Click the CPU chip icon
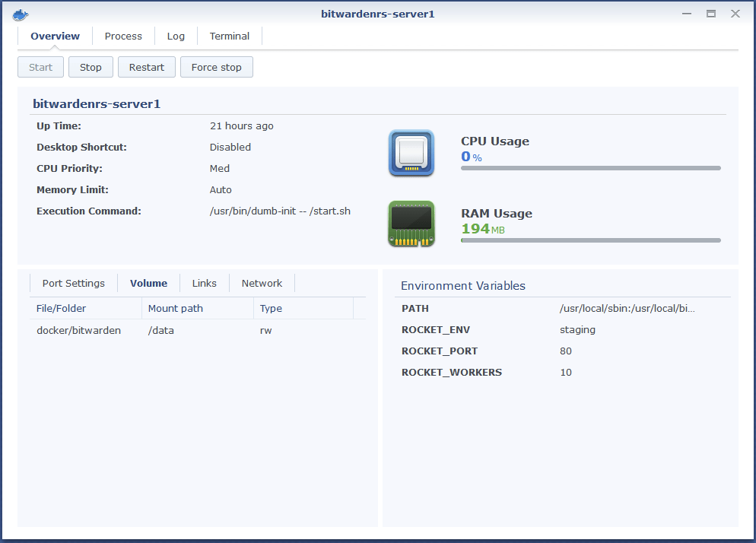This screenshot has width=756, height=543. coord(411,153)
